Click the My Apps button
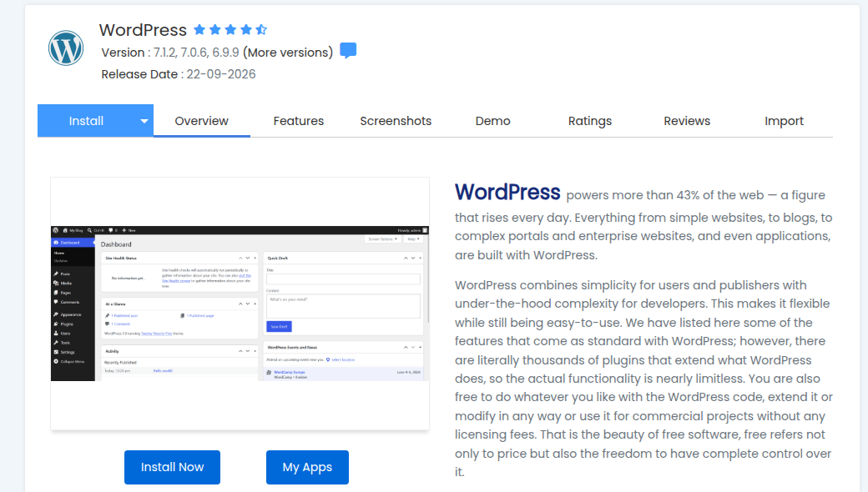Image resolution: width=868 pixels, height=492 pixels. coord(307,467)
